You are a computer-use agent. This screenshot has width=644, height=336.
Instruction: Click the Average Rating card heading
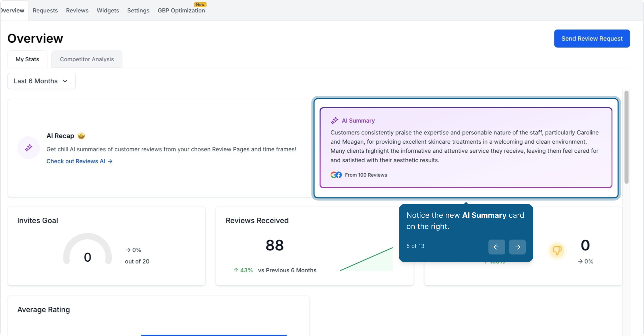(x=44, y=310)
